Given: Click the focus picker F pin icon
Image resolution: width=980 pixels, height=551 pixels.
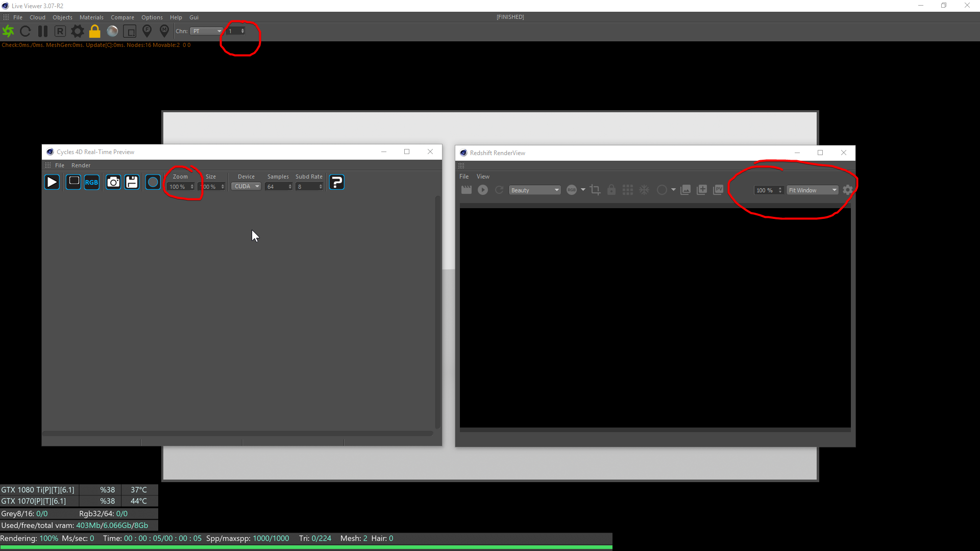Looking at the screenshot, I should 147,31.
